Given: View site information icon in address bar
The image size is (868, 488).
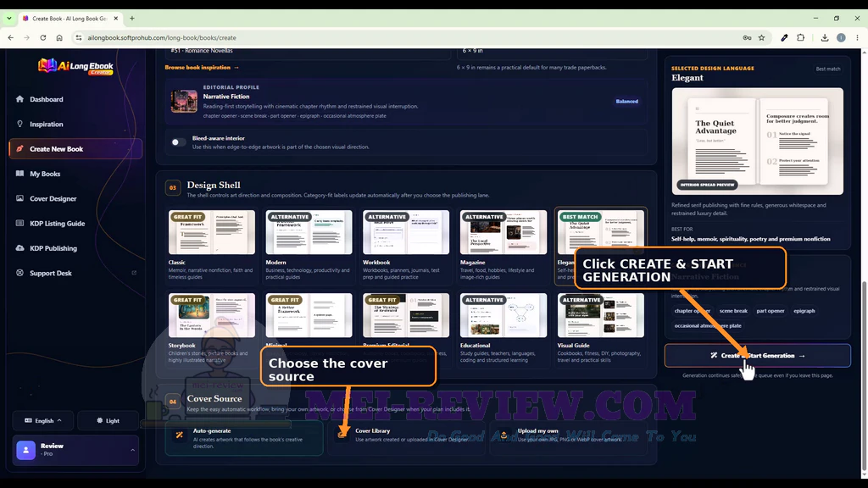Looking at the screenshot, I should (x=79, y=37).
